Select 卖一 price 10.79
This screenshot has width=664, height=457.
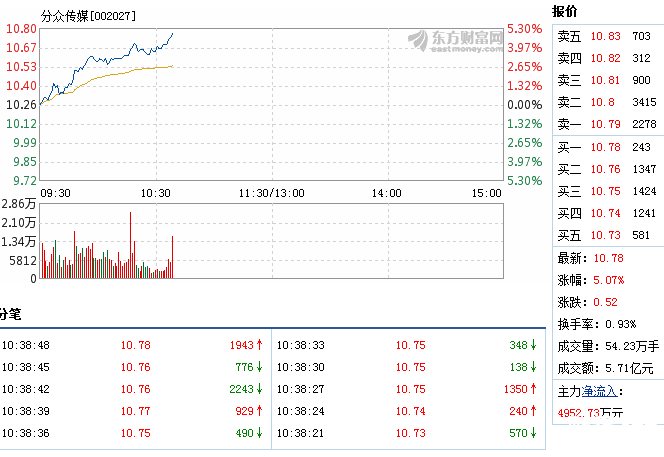(606, 124)
